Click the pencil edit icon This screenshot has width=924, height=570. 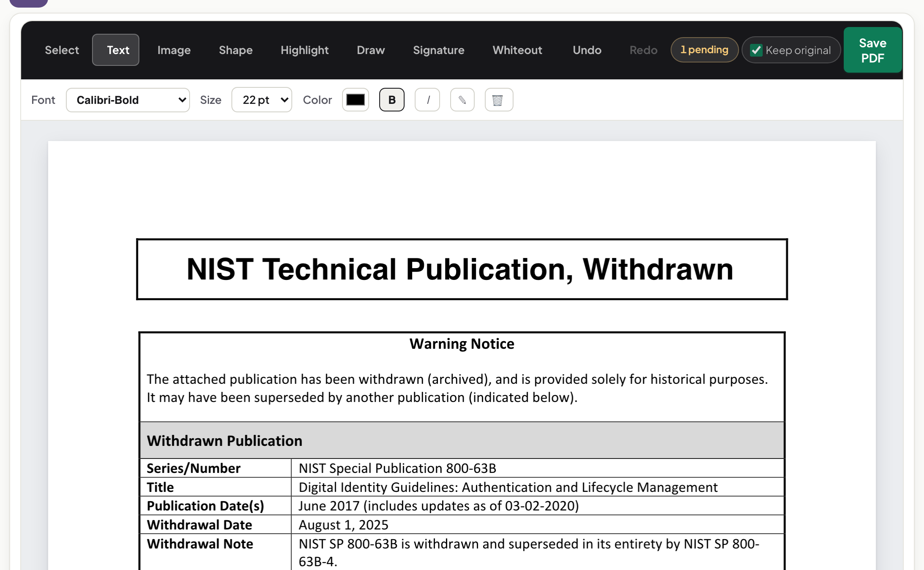(462, 100)
